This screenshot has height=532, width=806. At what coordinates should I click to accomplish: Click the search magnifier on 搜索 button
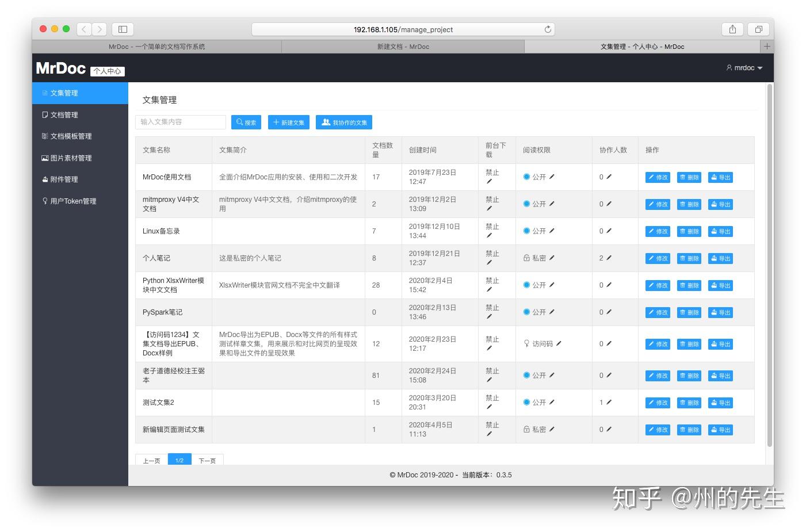239,122
